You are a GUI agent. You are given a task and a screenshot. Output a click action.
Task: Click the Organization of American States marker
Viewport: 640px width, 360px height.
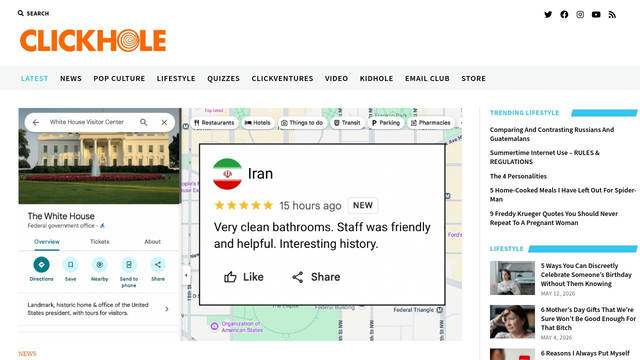tap(214, 326)
